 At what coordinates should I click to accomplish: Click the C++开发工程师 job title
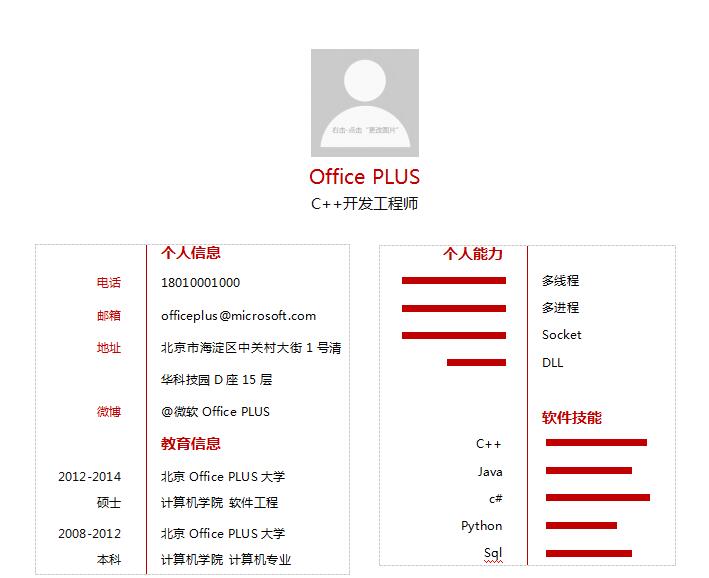(x=364, y=204)
